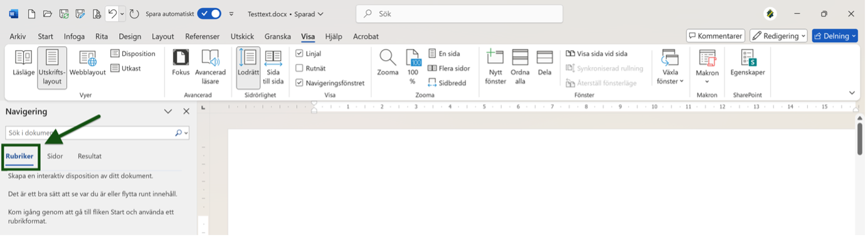Check the Rutnät checkbox
The width and height of the screenshot is (868, 237).
[299, 68]
